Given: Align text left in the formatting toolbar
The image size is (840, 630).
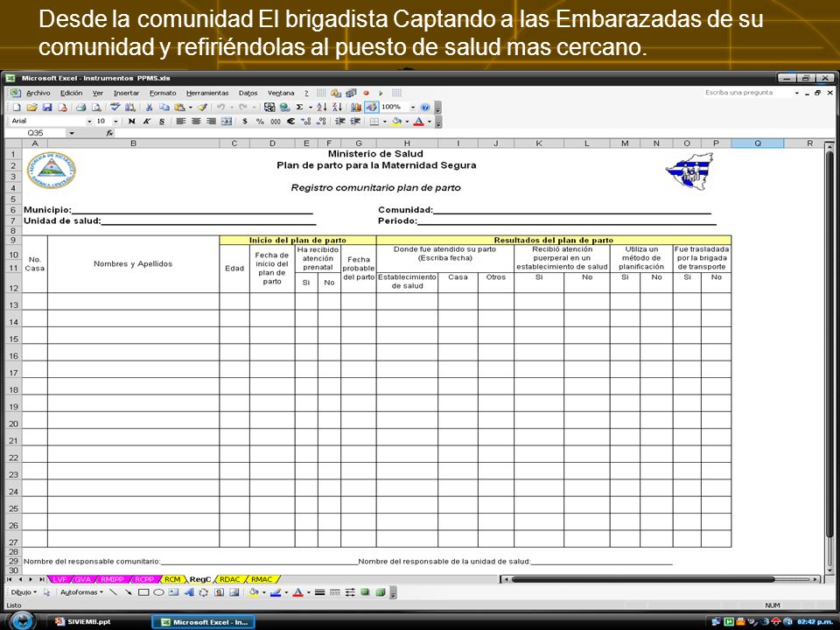Looking at the screenshot, I should pos(181,121).
